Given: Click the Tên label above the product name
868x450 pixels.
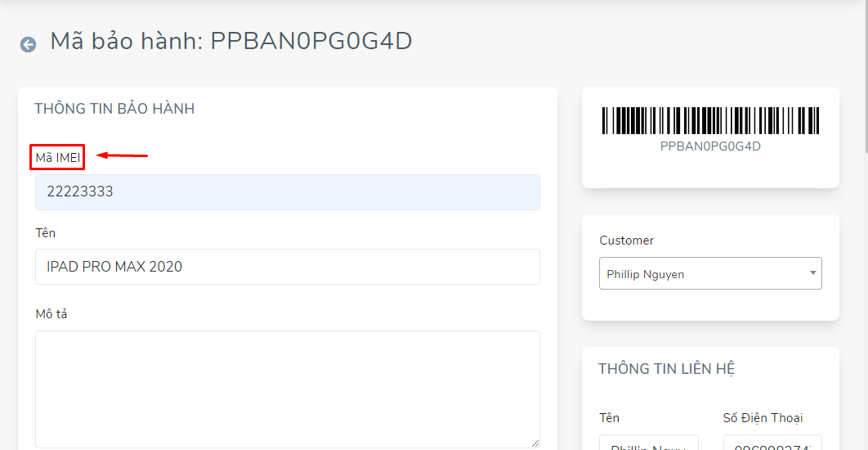Looking at the screenshot, I should pos(46,232).
